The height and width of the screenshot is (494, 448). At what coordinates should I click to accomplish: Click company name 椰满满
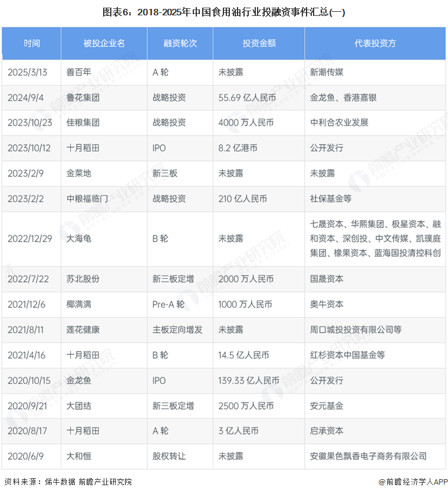click(x=79, y=305)
